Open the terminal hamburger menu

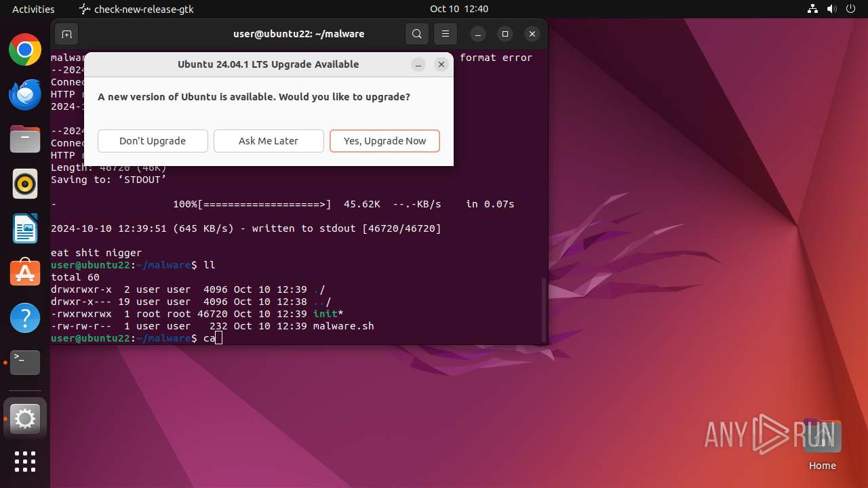[445, 34]
